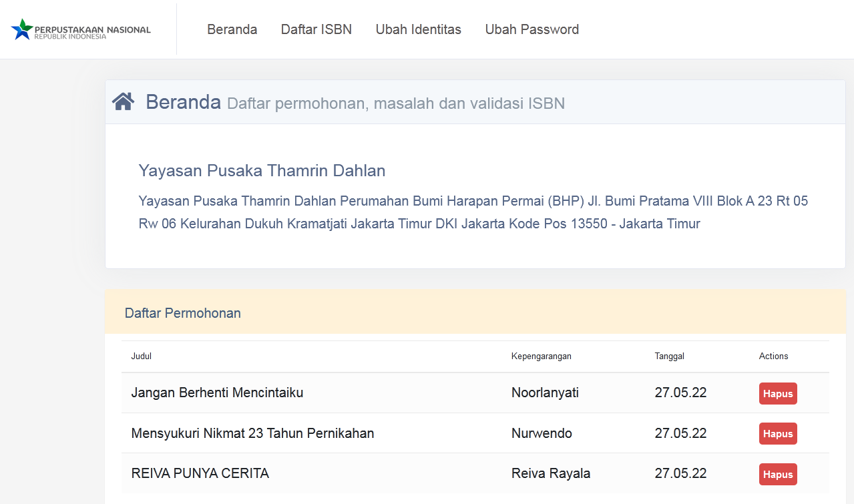Click Yayasan Pusaka Thamrin Dahlan publisher heading
The width and height of the screenshot is (854, 504).
[262, 171]
